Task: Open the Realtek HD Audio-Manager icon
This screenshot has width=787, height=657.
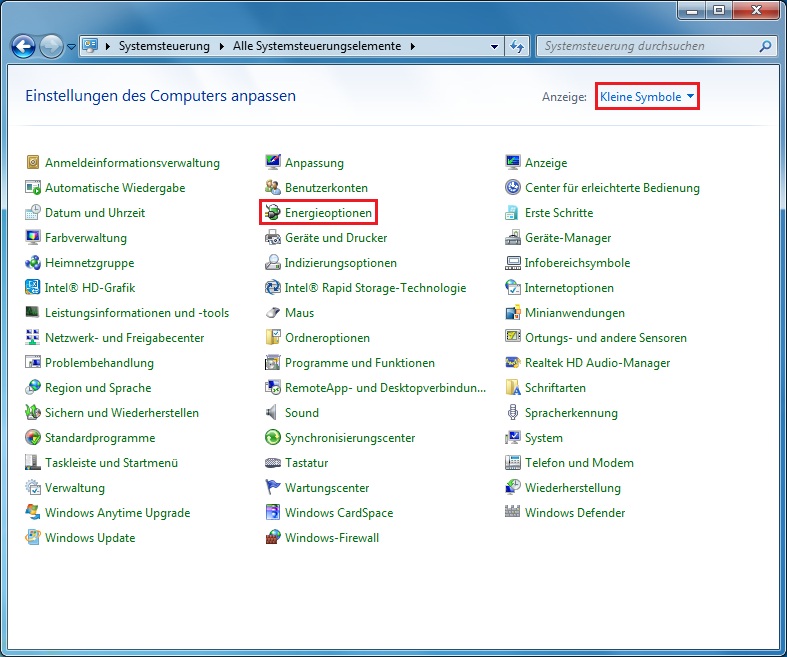Action: [x=512, y=362]
